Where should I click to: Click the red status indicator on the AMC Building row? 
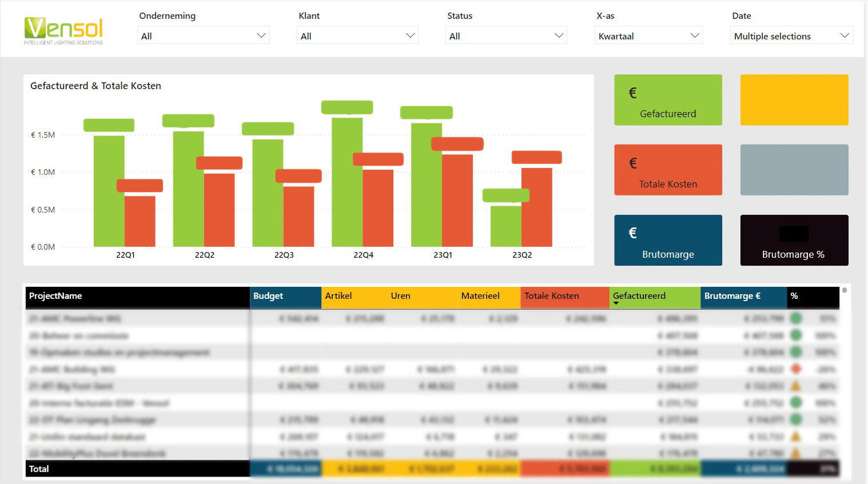pyautogui.click(x=796, y=369)
